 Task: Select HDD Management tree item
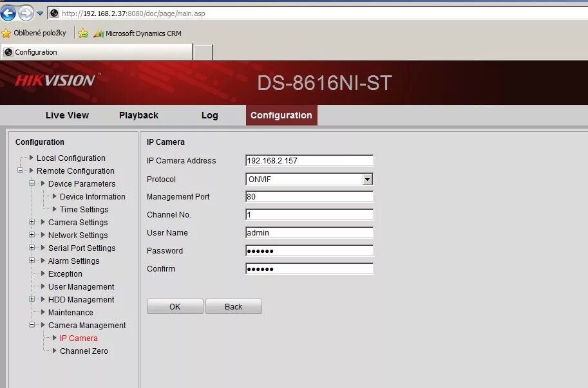pyautogui.click(x=81, y=300)
